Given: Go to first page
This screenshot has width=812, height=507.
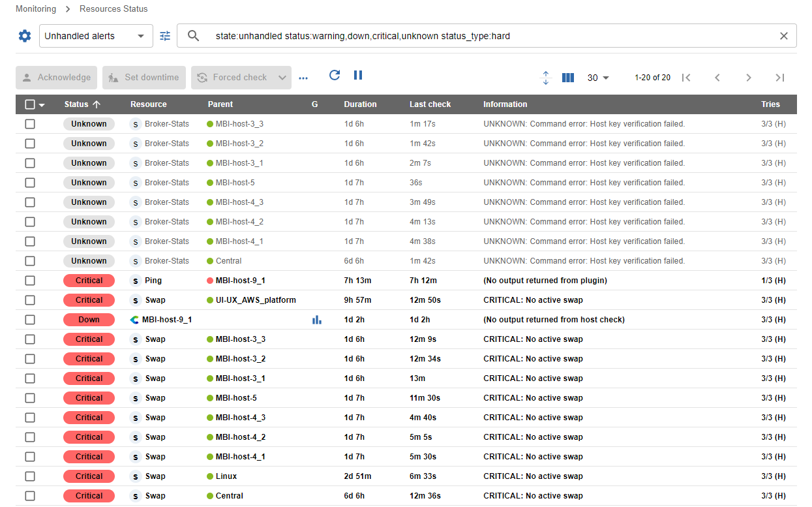Looking at the screenshot, I should click(x=686, y=78).
